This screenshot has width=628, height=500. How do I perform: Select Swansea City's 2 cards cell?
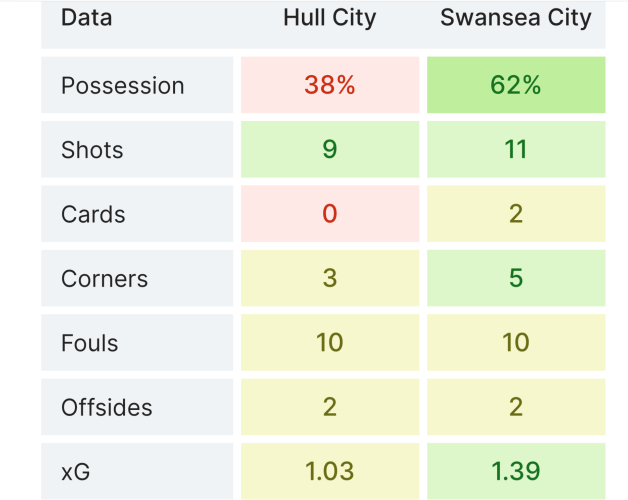[x=516, y=214]
